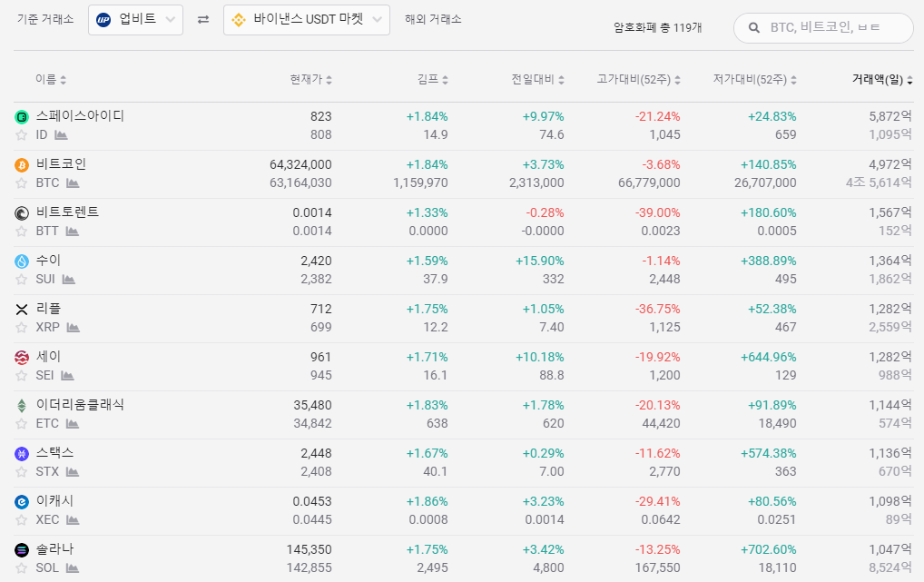Click the 이더리움클래식 diamond logo
This screenshot has height=582, width=924.
pos(22,405)
